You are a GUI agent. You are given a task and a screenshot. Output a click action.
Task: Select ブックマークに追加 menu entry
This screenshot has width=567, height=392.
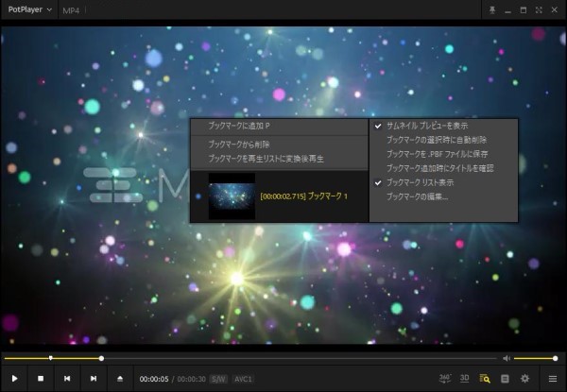point(239,125)
